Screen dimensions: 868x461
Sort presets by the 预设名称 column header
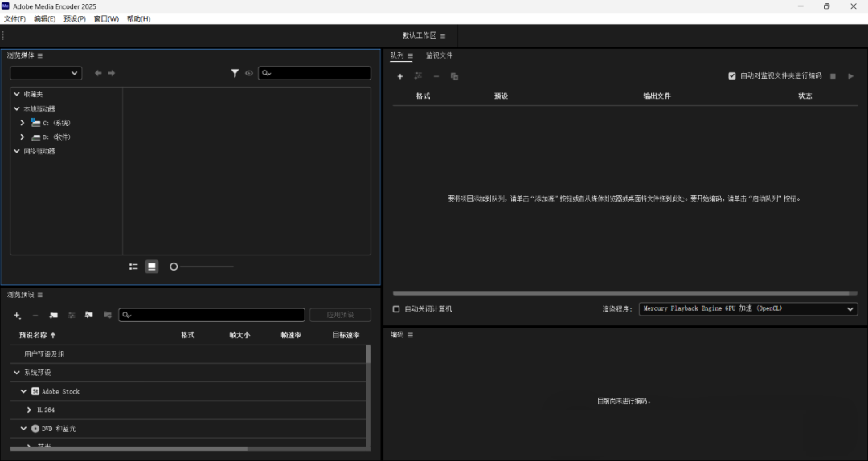coord(38,335)
